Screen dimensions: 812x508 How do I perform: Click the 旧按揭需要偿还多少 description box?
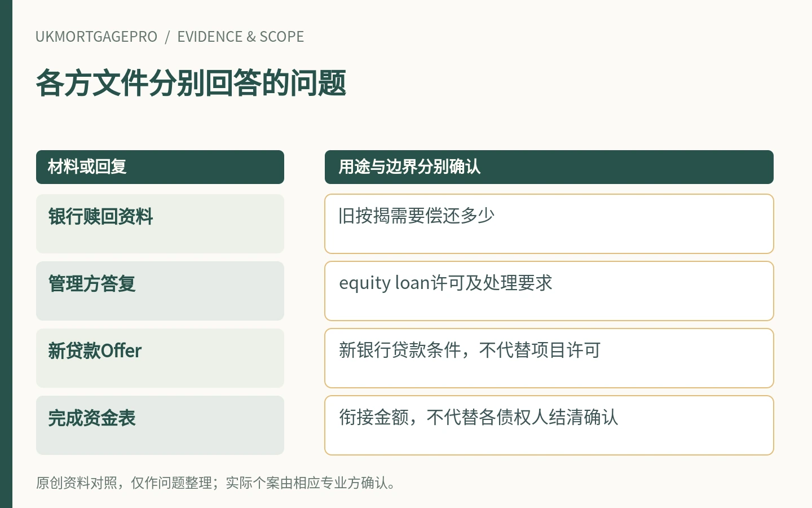pyautogui.click(x=549, y=224)
